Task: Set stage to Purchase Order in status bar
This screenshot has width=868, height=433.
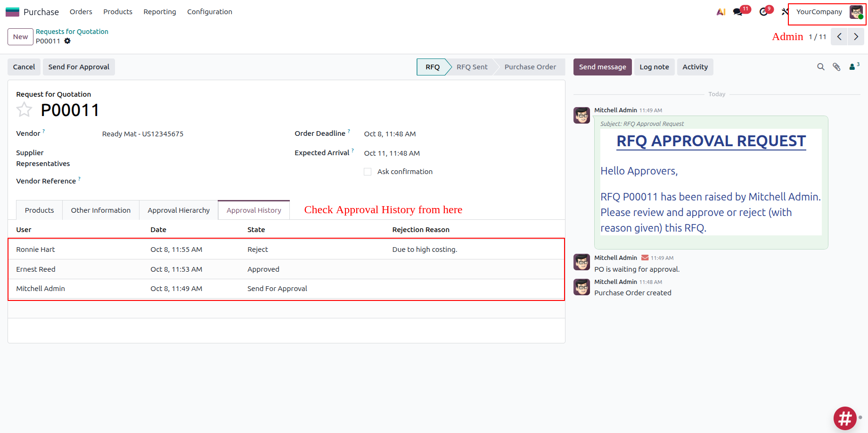Action: [530, 67]
